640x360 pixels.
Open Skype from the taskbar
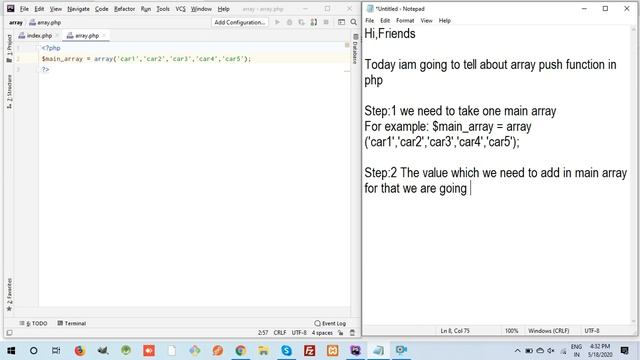tap(286, 350)
